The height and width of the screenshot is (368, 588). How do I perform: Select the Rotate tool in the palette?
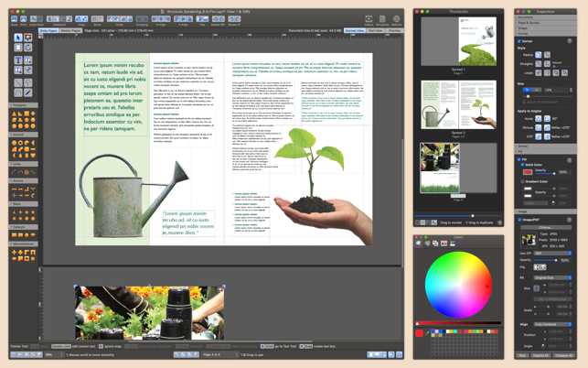(28, 48)
